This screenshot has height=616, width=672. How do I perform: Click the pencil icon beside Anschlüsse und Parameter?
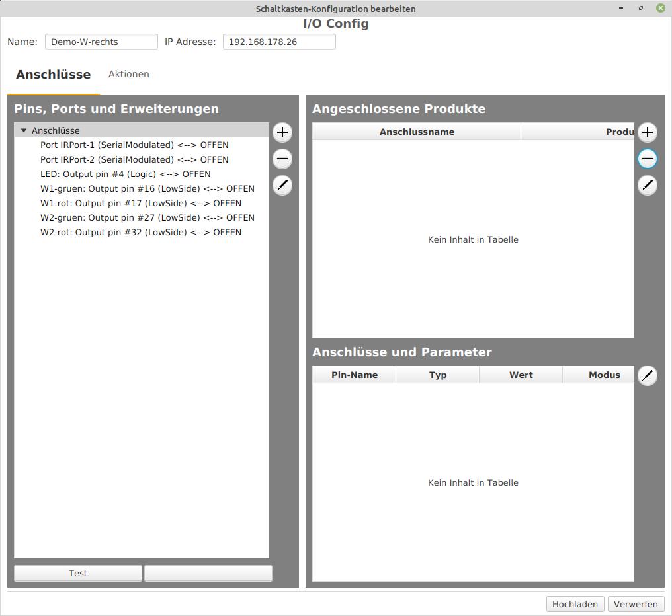pyautogui.click(x=647, y=375)
